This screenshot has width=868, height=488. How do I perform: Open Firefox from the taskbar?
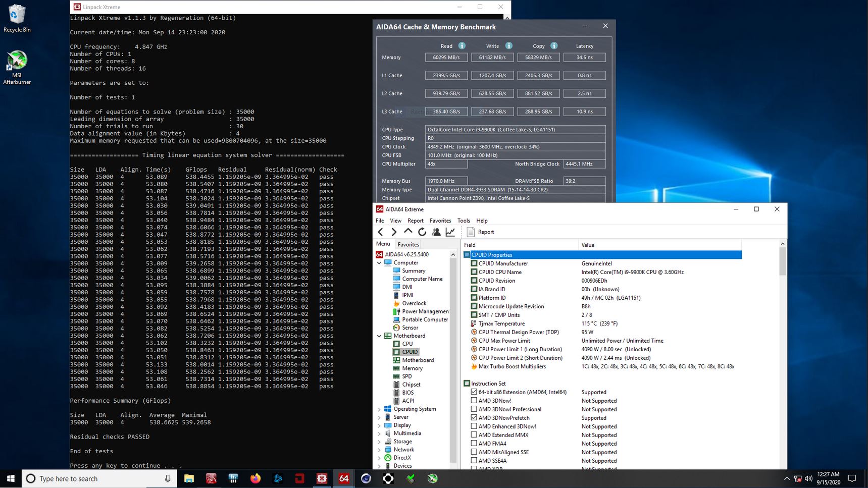256,478
